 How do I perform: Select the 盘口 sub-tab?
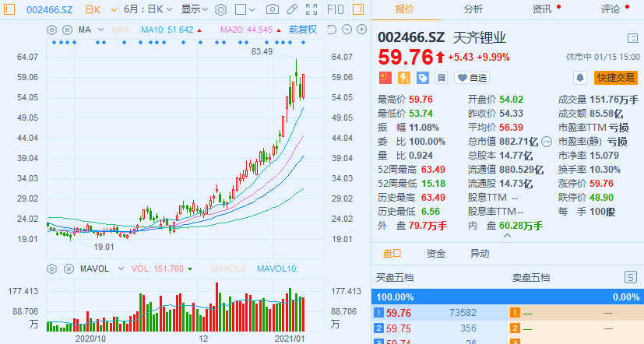coord(392,253)
